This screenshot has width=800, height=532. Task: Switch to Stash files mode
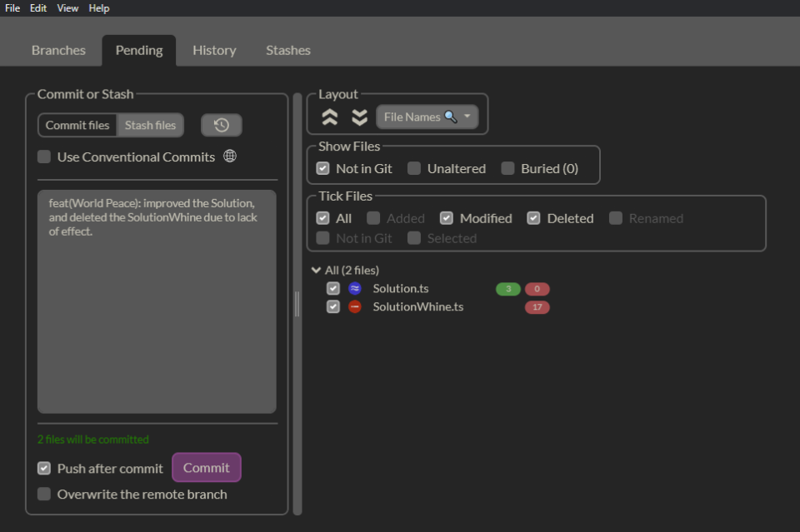[x=151, y=126]
